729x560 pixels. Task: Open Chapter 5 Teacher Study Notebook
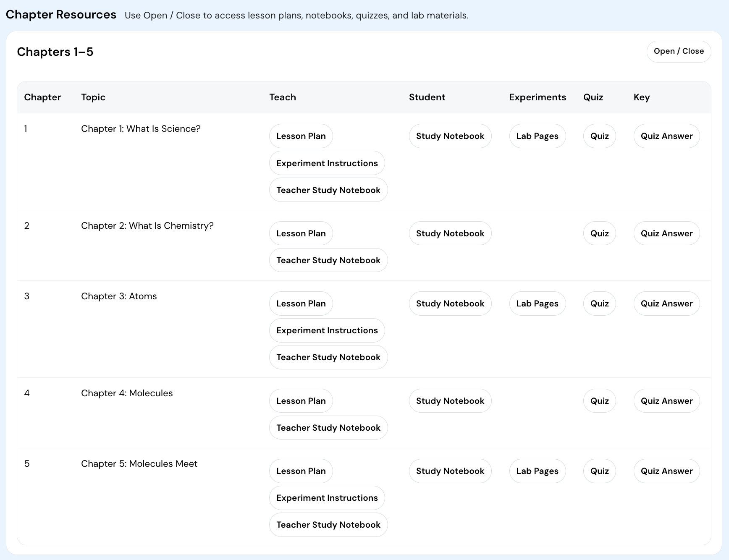pyautogui.click(x=328, y=525)
